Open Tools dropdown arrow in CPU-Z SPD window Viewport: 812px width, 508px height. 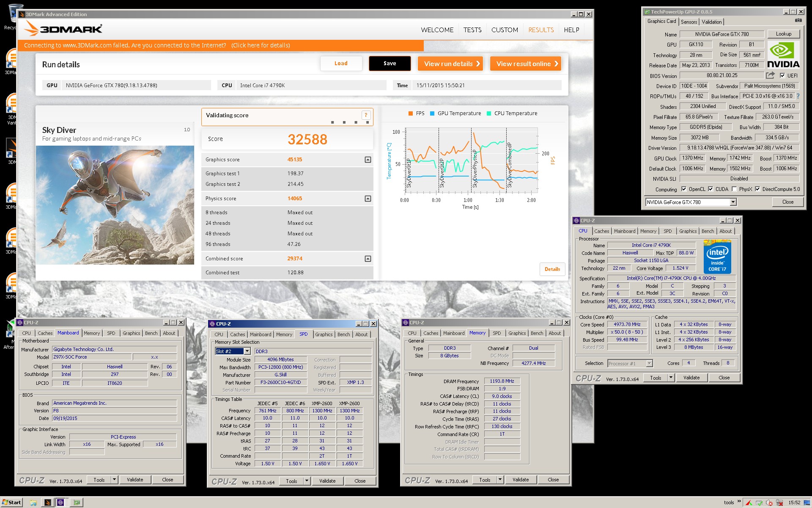(307, 481)
